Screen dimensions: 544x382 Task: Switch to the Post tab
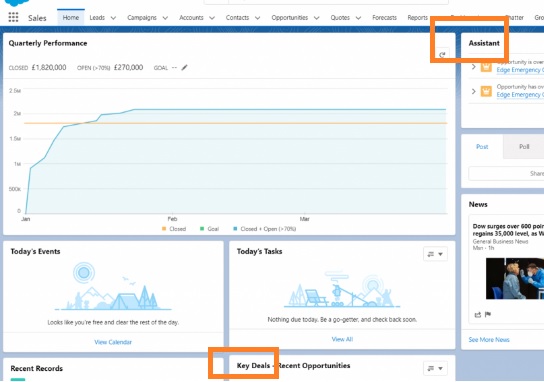point(482,146)
